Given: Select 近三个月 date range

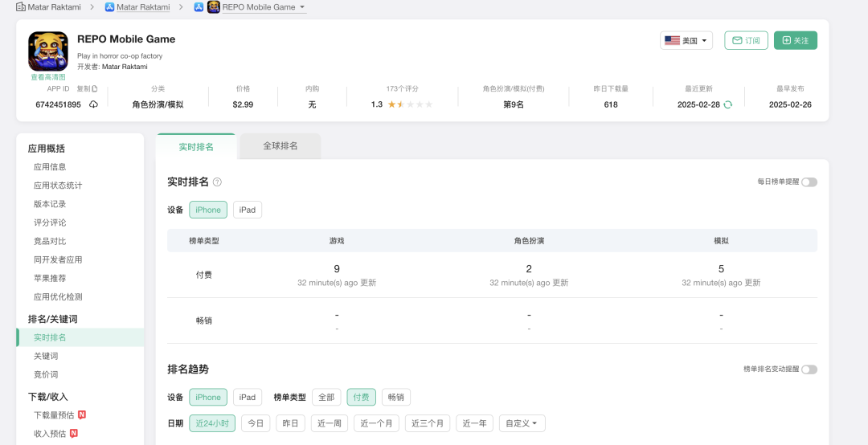Looking at the screenshot, I should click(428, 423).
